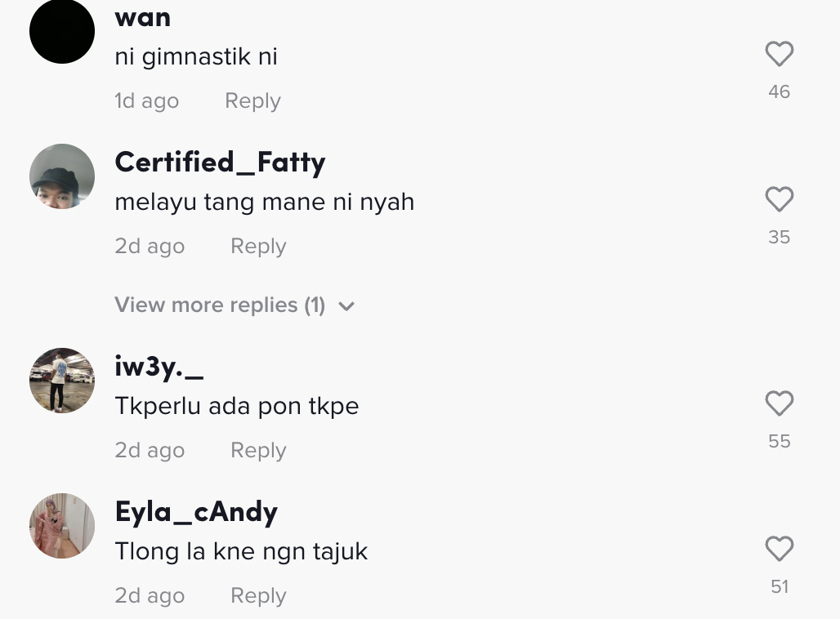Click the 55 likes count

tap(779, 442)
